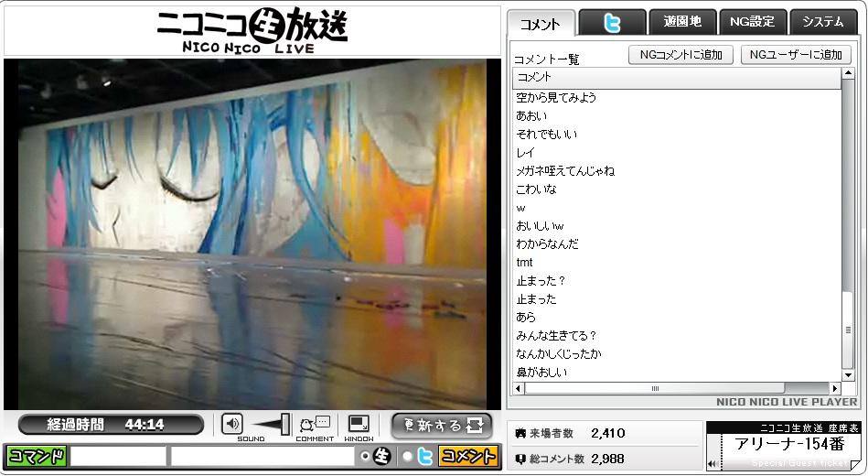Click the live video stream area
Screen dimensions: 868x476
(x=252, y=233)
